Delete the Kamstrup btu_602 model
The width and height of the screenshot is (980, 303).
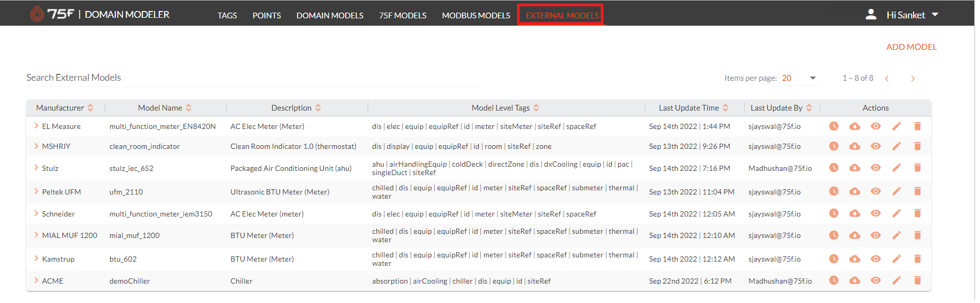[918, 259]
